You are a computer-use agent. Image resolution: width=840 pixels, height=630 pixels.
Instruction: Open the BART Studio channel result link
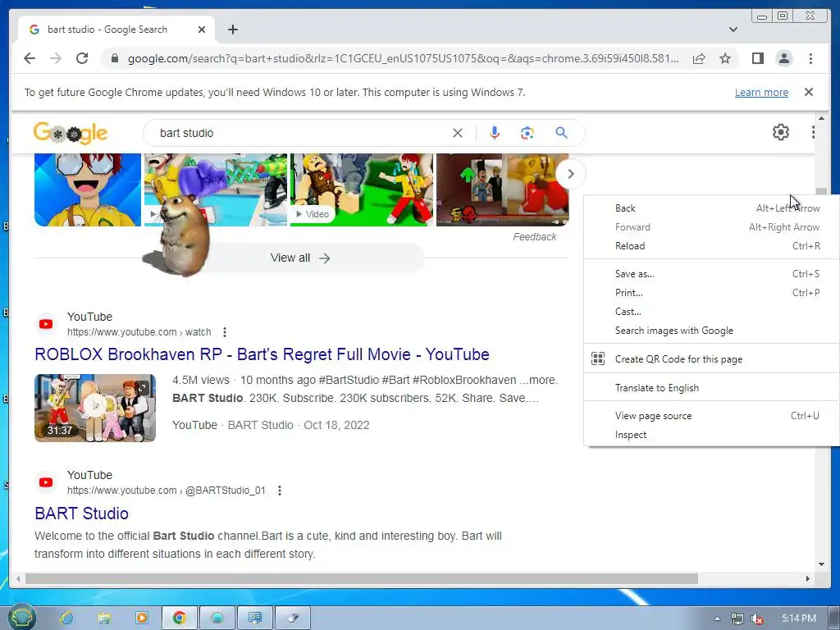(x=81, y=514)
